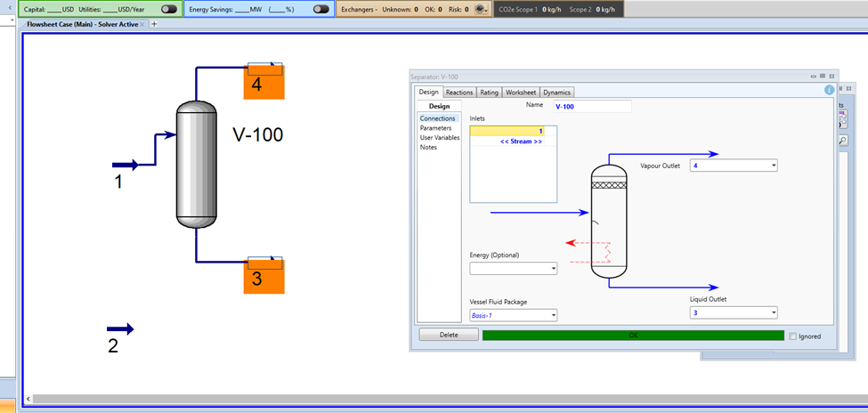Click the CO2e Scope 1 emissions panel
The image size is (868, 413).
point(557,10)
